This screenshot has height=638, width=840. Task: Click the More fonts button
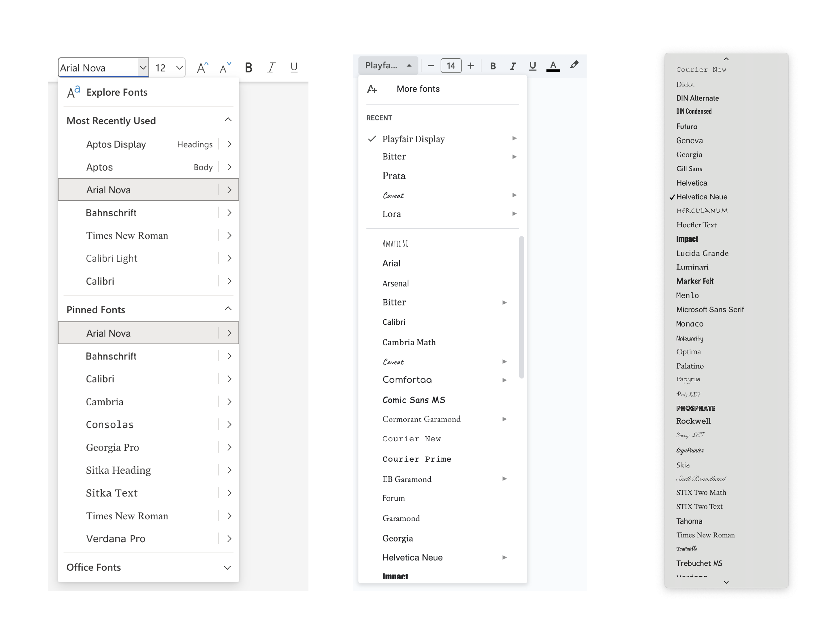pyautogui.click(x=418, y=89)
